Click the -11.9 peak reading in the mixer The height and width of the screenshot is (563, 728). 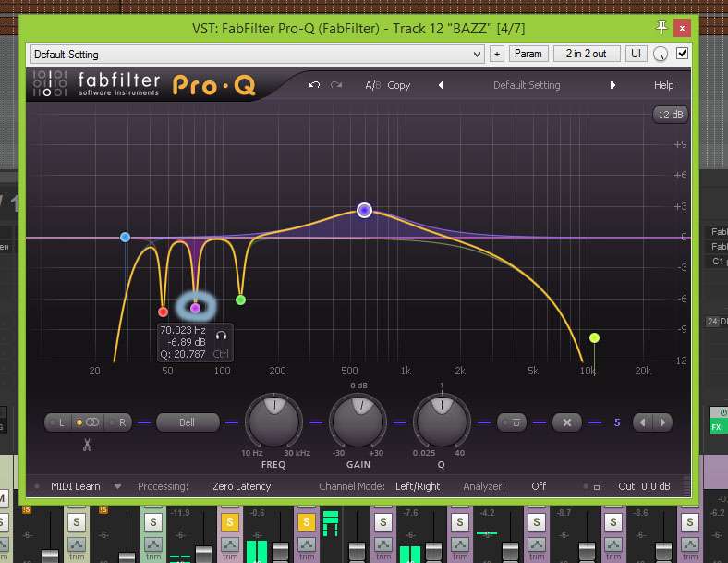(180, 513)
